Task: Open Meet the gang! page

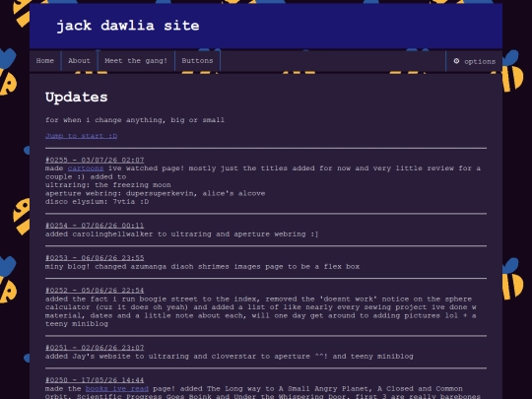Action: coord(136,61)
